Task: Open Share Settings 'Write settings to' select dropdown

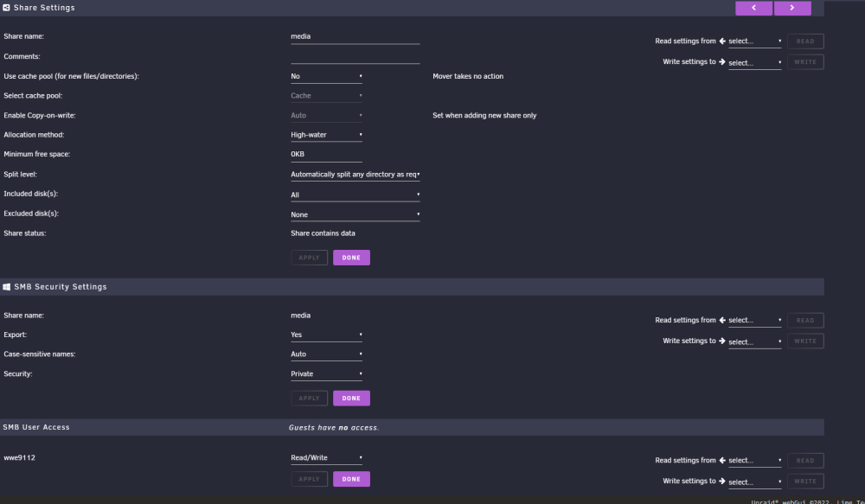Action: [754, 63]
